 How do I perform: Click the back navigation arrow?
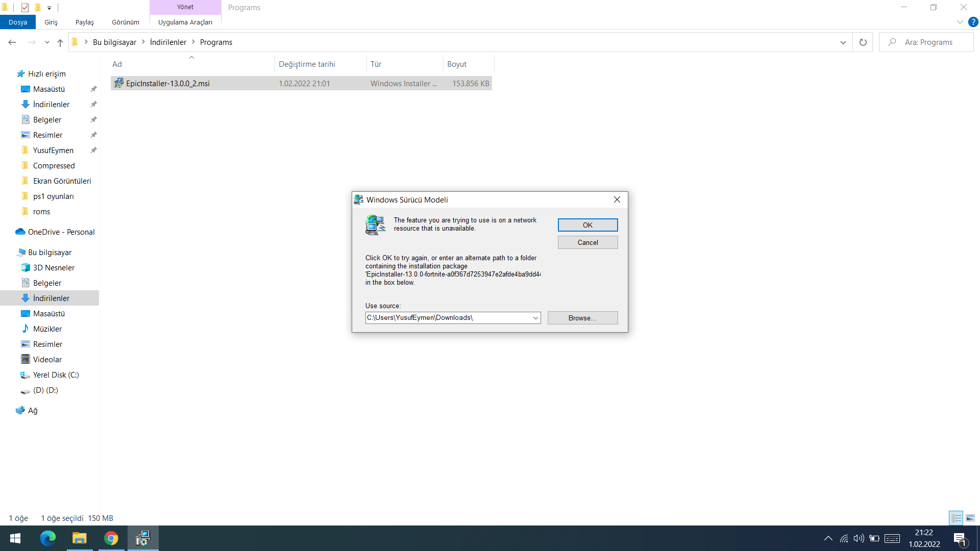(12, 42)
